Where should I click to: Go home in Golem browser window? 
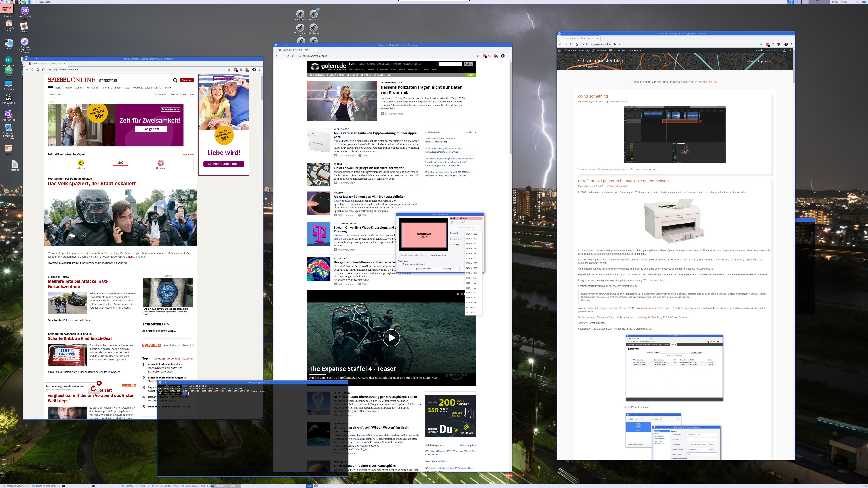[293, 56]
